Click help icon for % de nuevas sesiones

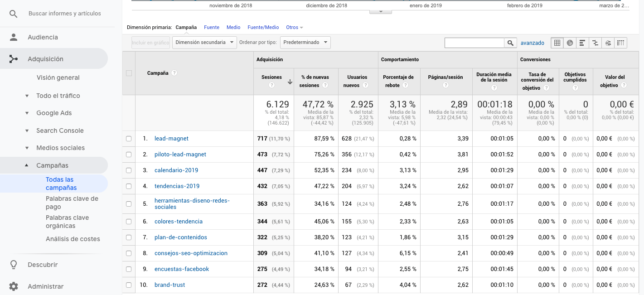click(x=325, y=85)
